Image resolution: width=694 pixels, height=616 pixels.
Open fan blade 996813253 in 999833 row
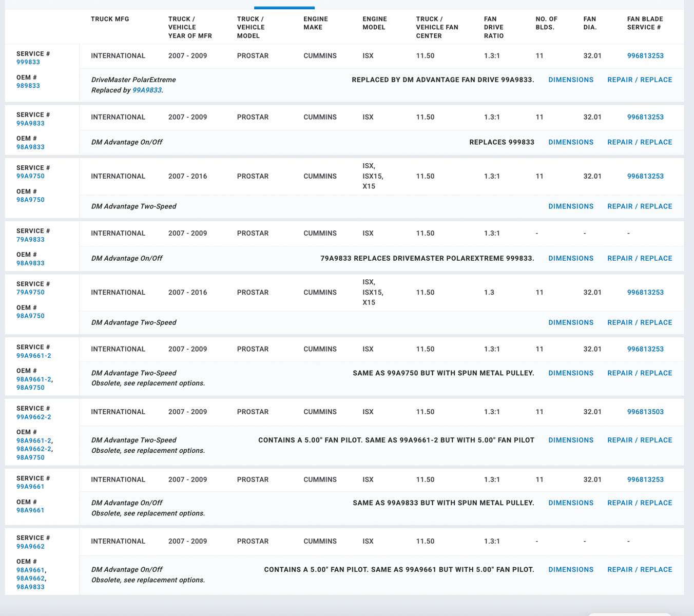pyautogui.click(x=645, y=55)
